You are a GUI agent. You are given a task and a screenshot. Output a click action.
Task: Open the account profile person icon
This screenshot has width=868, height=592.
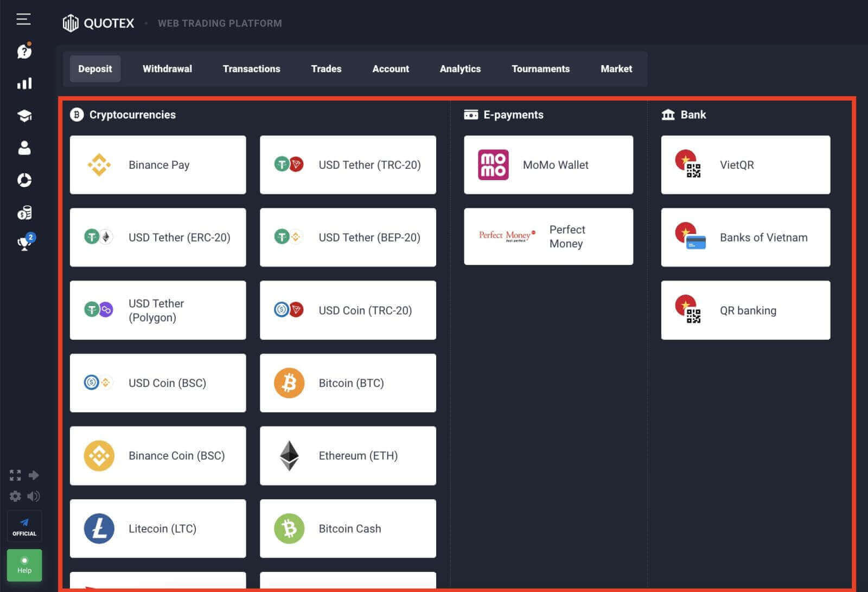click(24, 148)
